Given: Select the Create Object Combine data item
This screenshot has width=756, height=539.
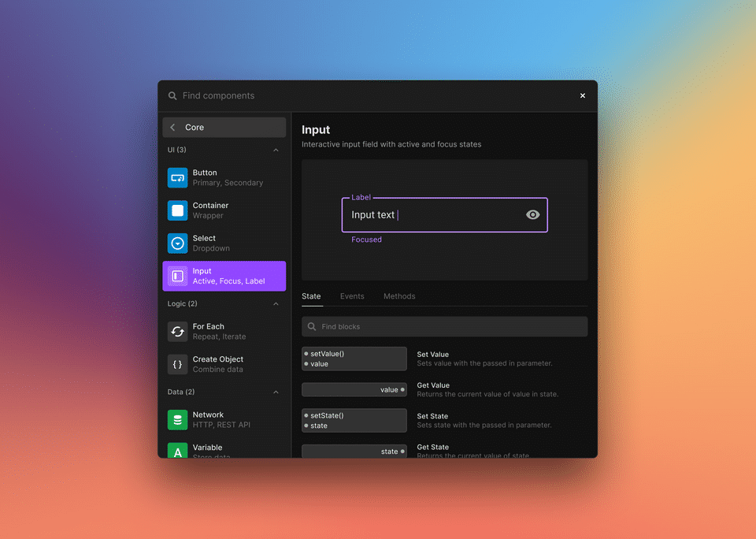Looking at the screenshot, I should coord(224,364).
